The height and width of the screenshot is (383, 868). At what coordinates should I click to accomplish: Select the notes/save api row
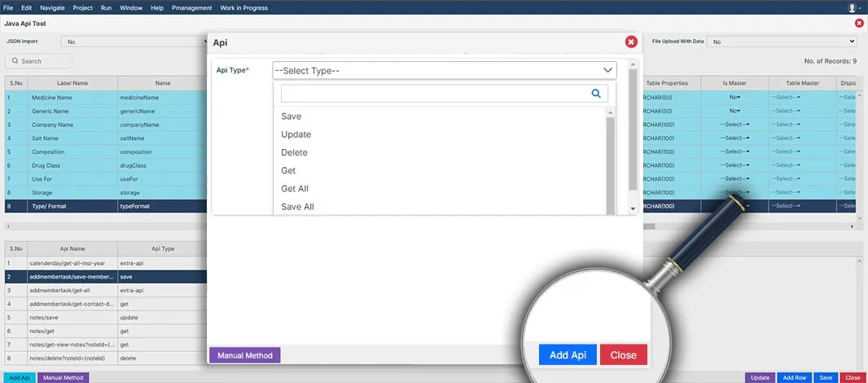[106, 317]
